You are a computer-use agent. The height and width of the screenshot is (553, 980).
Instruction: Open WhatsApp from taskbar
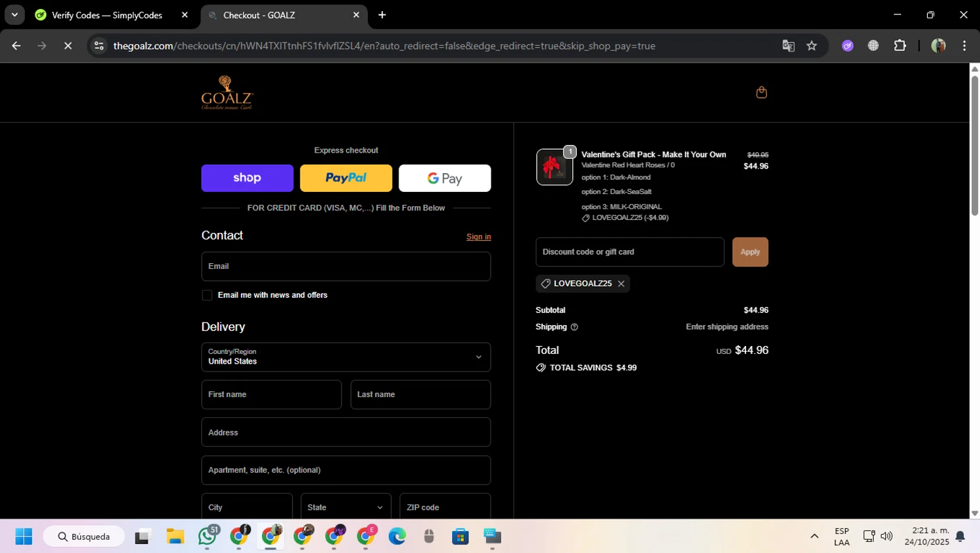coord(207,537)
